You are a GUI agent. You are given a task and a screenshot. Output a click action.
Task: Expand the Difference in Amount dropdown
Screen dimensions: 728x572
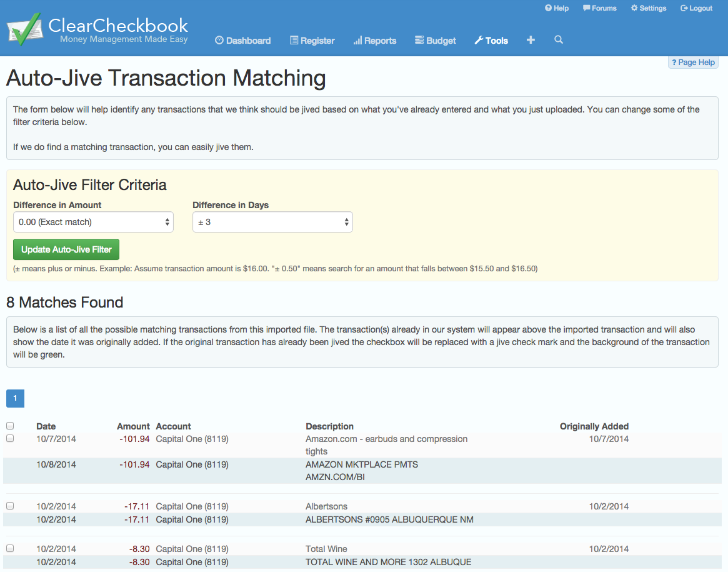pyautogui.click(x=93, y=222)
